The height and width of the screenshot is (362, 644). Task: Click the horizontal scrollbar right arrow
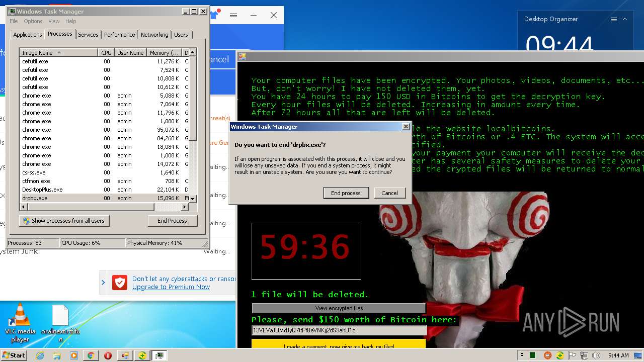(185, 207)
